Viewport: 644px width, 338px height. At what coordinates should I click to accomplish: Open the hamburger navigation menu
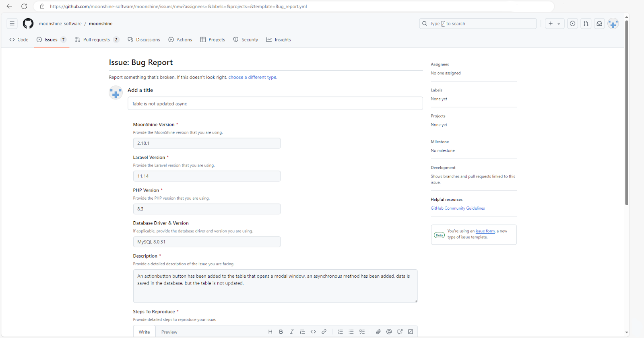(x=12, y=23)
